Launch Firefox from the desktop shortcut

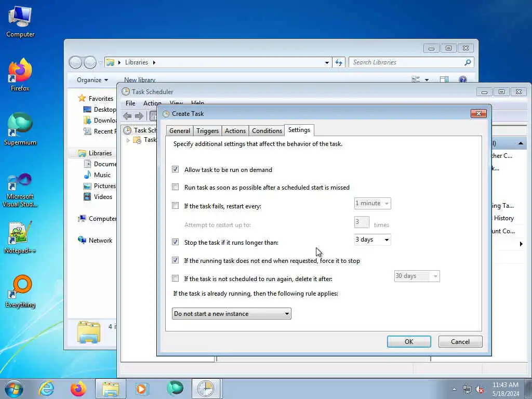(20, 75)
